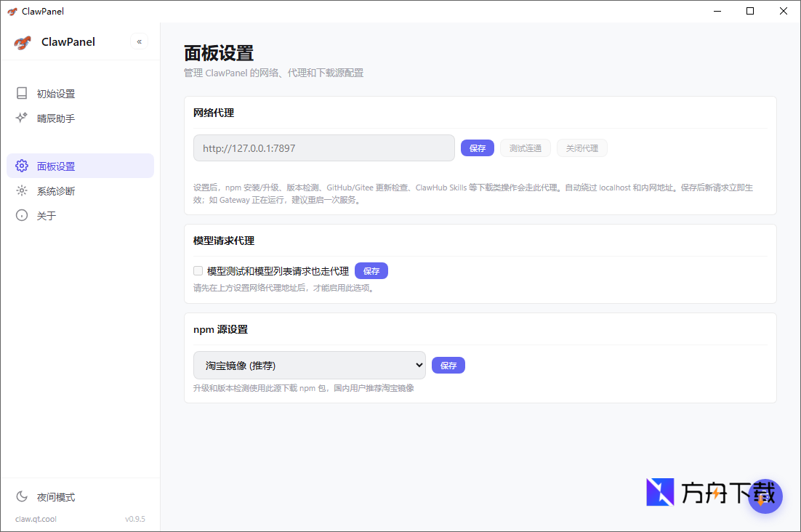
Task: Click the gear icon for 面板设置
Action: click(22, 166)
